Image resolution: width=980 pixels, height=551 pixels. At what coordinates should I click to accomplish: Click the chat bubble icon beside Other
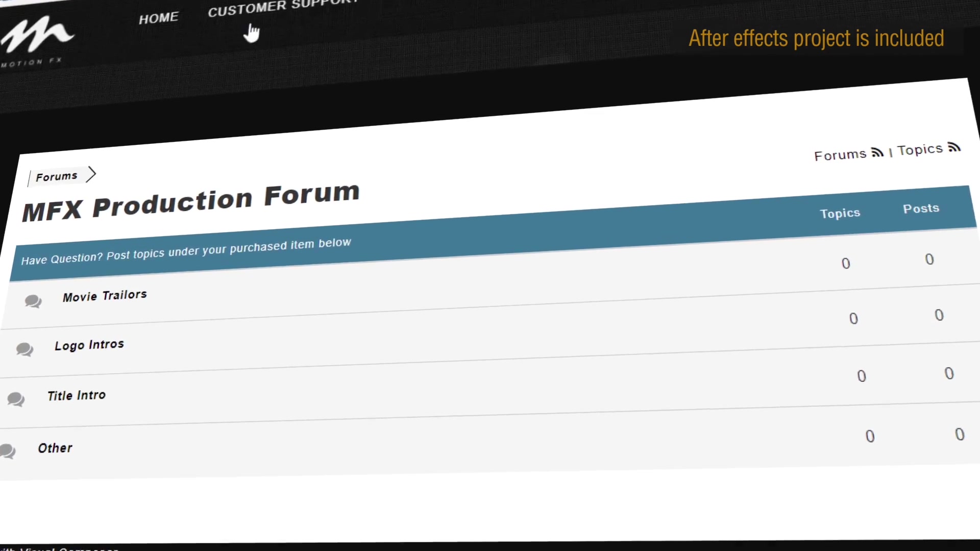[x=8, y=452]
